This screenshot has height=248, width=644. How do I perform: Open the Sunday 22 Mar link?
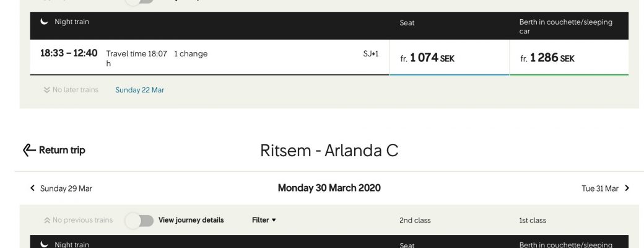(140, 90)
